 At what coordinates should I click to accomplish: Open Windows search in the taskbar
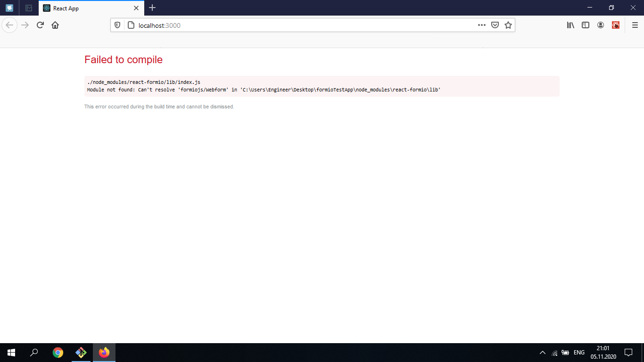pyautogui.click(x=33, y=352)
